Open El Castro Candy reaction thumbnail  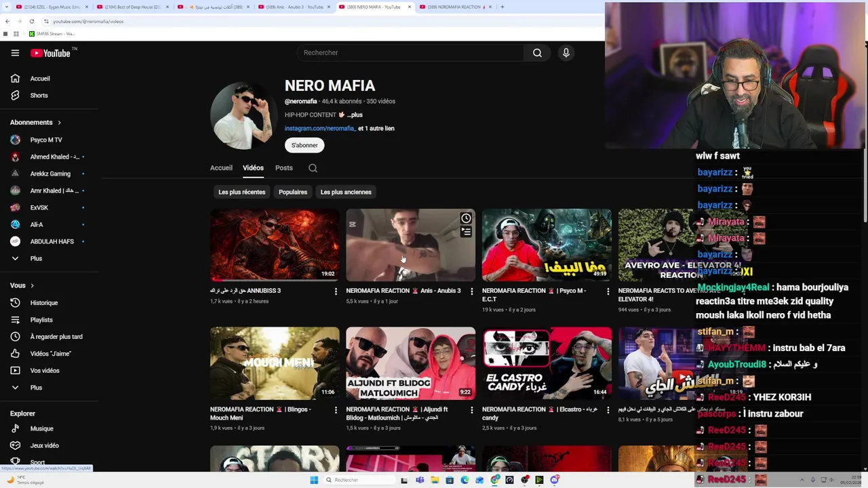[x=547, y=363]
